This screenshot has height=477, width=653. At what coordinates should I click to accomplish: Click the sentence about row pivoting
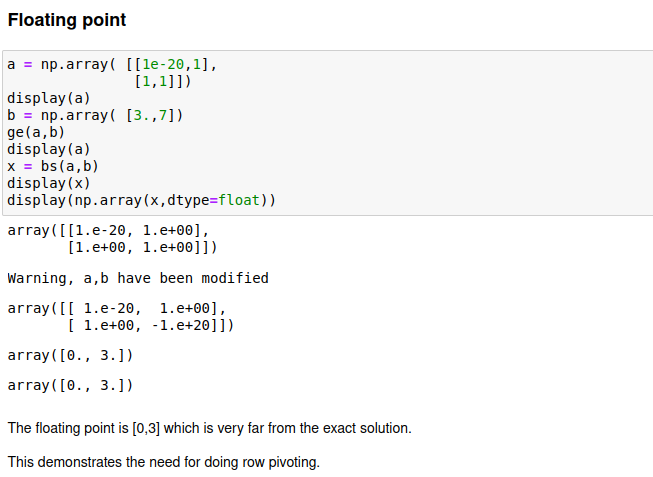tap(163, 462)
